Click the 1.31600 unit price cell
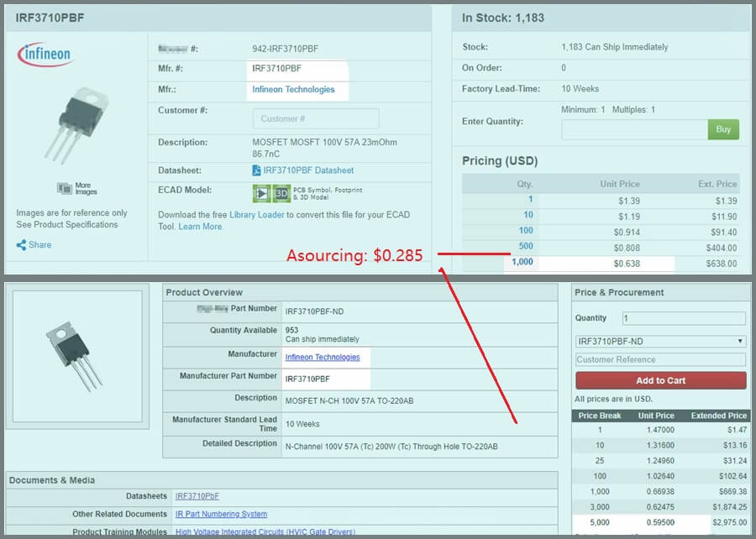This screenshot has width=756, height=539. (x=660, y=445)
